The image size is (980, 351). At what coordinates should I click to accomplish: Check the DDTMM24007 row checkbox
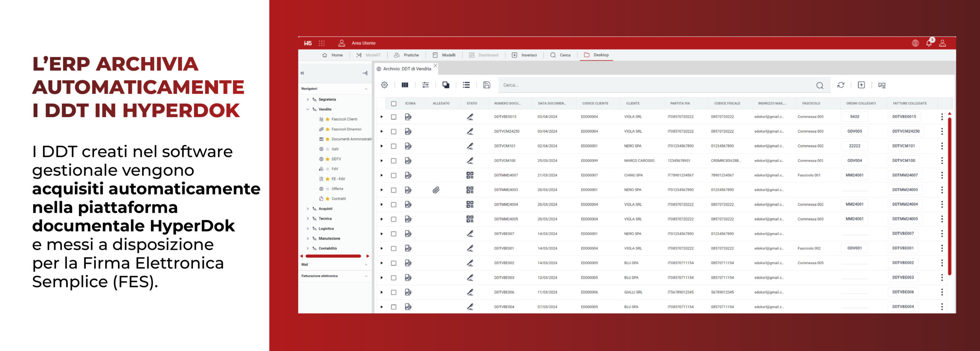click(x=394, y=175)
